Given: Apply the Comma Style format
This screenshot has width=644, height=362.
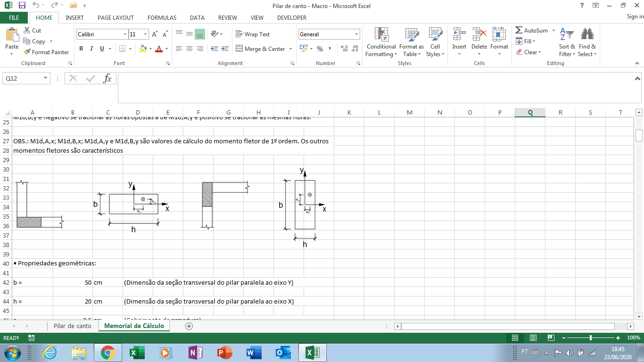Looking at the screenshot, I should tap(330, 49).
